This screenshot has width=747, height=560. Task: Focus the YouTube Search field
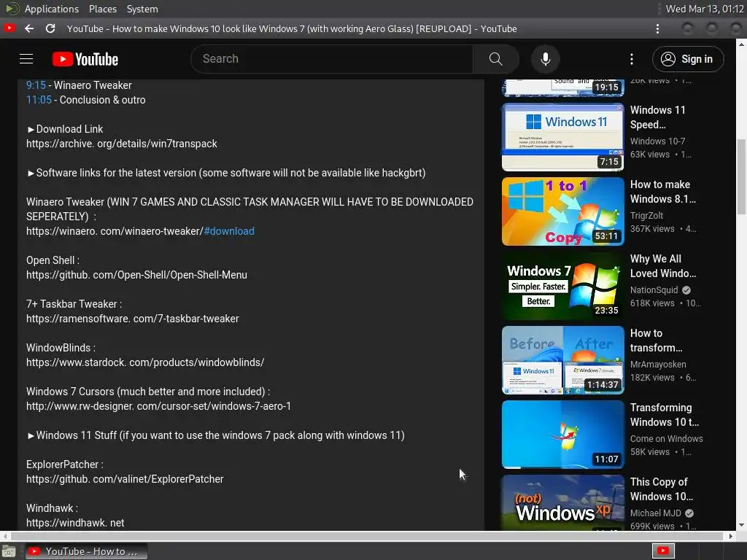point(332,58)
